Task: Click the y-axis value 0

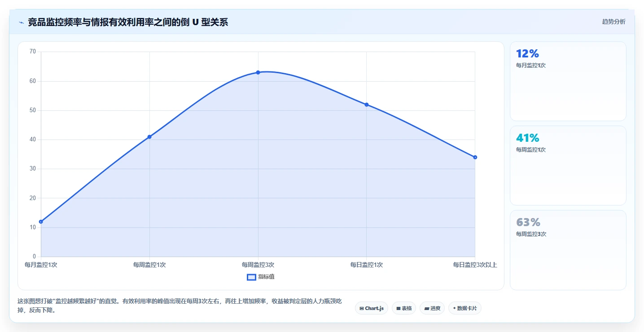Action: click(x=34, y=257)
